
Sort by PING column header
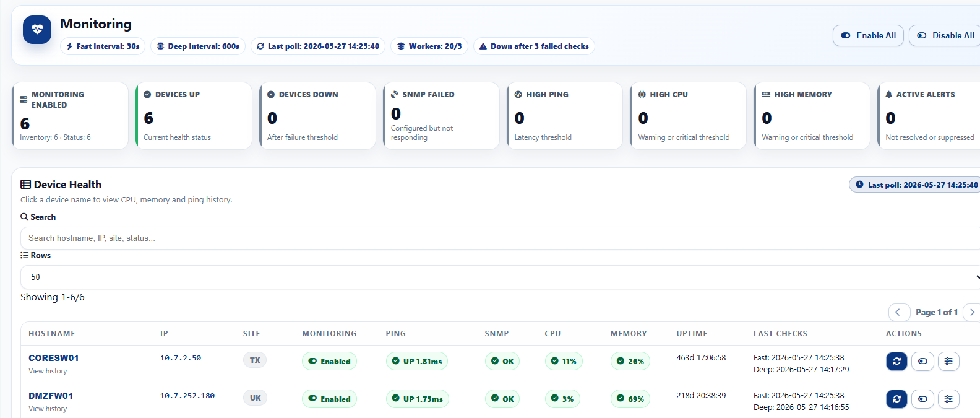tap(396, 333)
